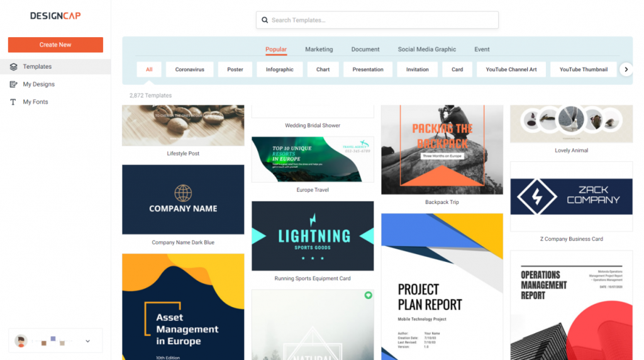
Task: Click the Create New button
Action: coord(55,45)
